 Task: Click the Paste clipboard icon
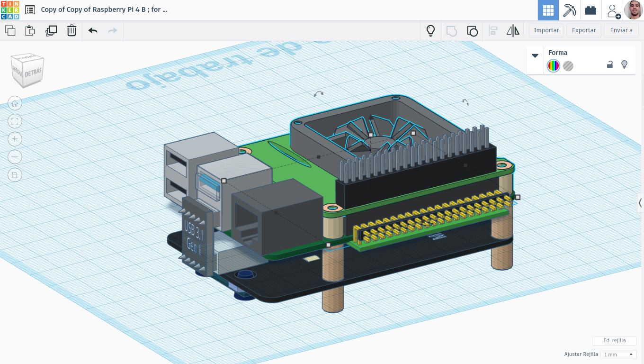tap(30, 31)
